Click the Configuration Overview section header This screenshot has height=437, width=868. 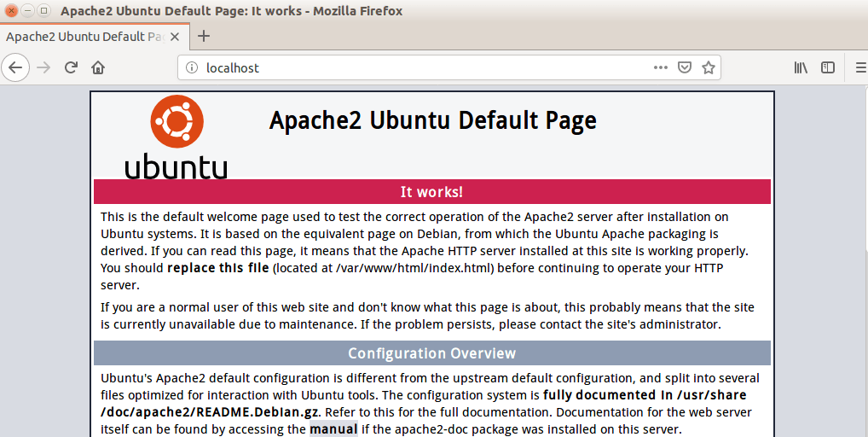click(x=431, y=353)
